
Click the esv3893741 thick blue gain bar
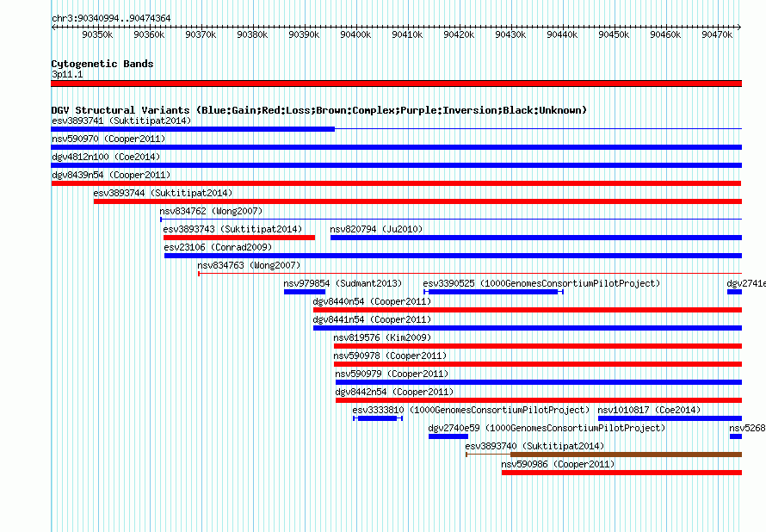[193, 129]
